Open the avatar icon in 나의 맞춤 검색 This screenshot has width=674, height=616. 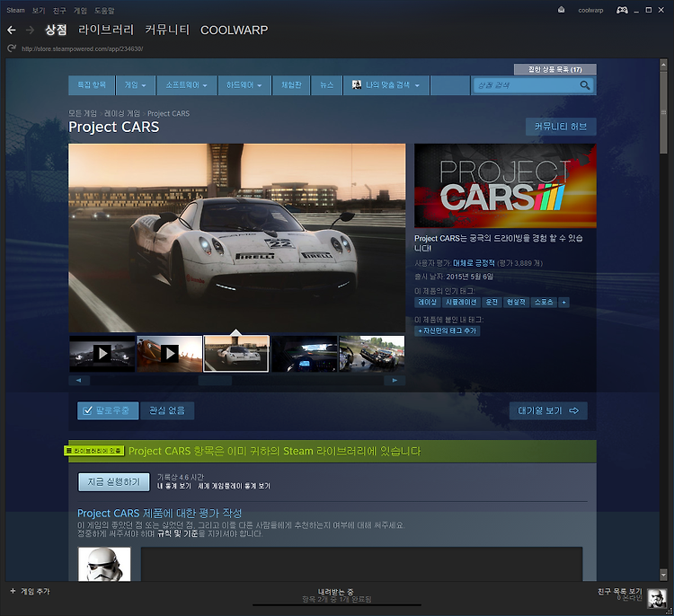[357, 84]
